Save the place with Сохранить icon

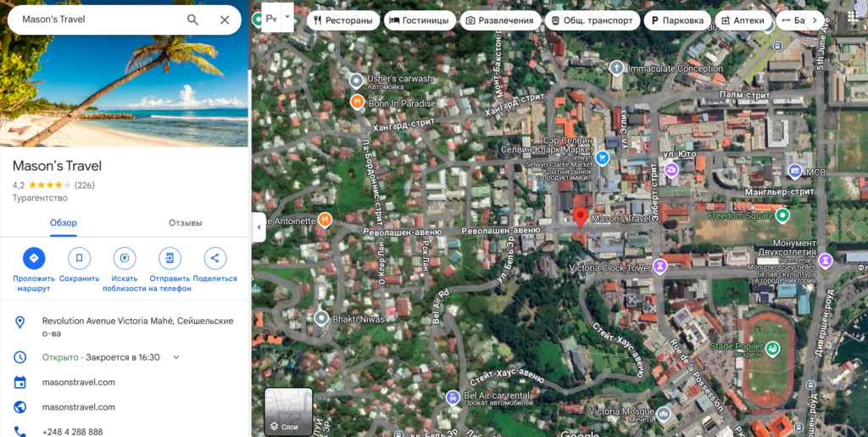(79, 258)
